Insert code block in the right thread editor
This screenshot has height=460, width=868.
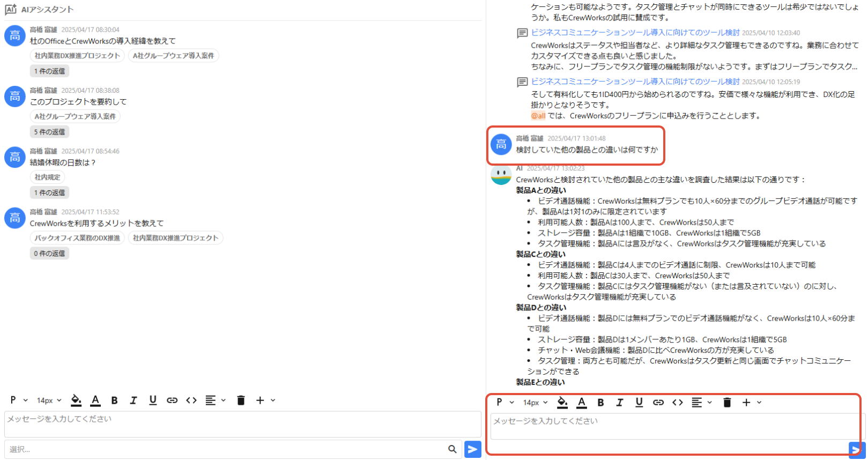pyautogui.click(x=678, y=403)
